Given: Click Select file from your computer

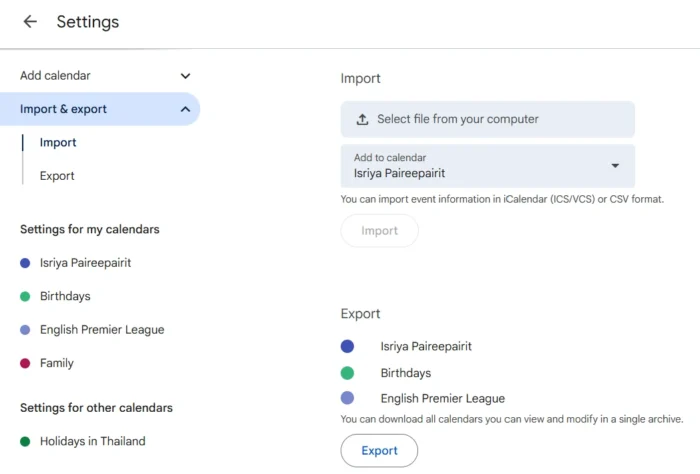Looking at the screenshot, I should point(457,120).
